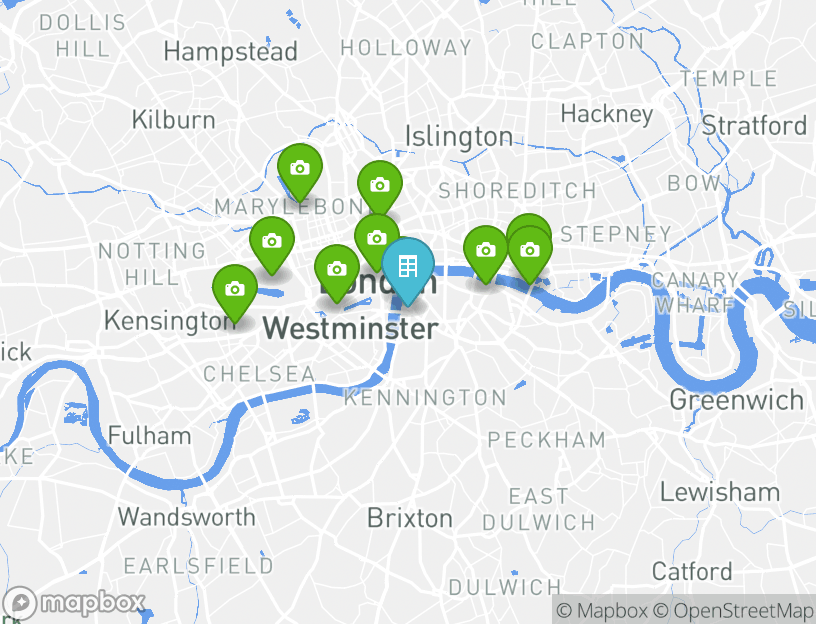Click camera pin directly above Westminster label
Viewport: 816px width, 624px height.
(x=337, y=272)
